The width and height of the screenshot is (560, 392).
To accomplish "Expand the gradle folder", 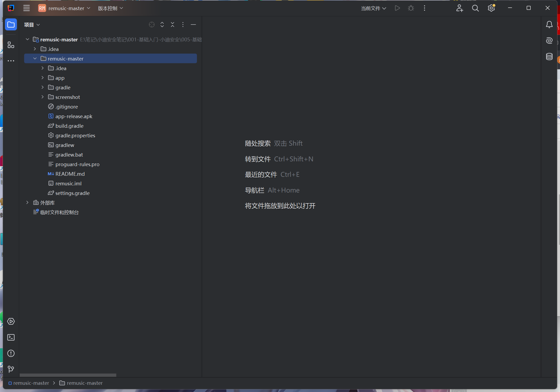I will (42, 87).
